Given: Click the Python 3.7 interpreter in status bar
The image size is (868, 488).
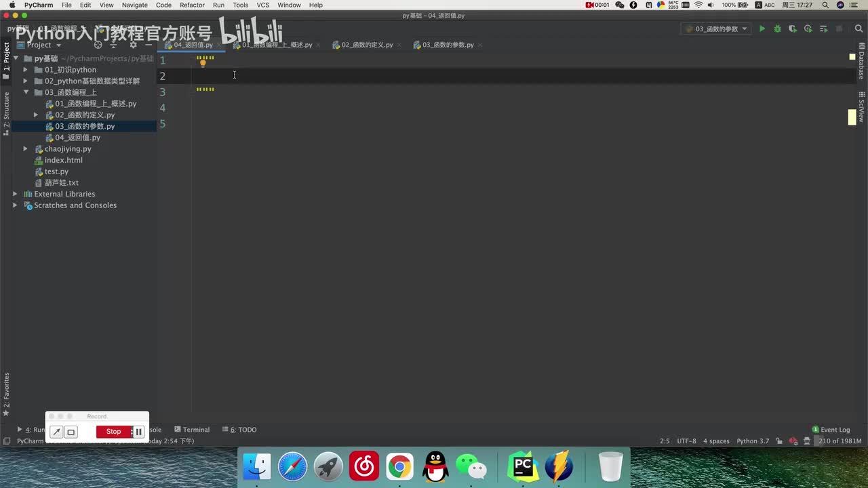Looking at the screenshot, I should 753,441.
